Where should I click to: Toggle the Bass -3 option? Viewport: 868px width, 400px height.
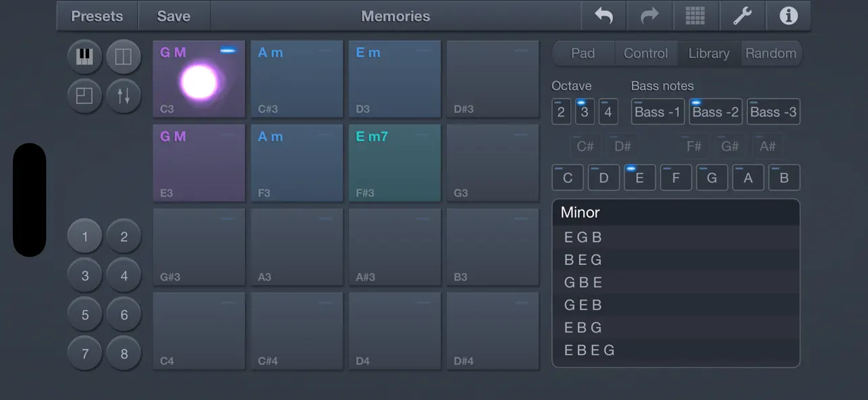774,111
